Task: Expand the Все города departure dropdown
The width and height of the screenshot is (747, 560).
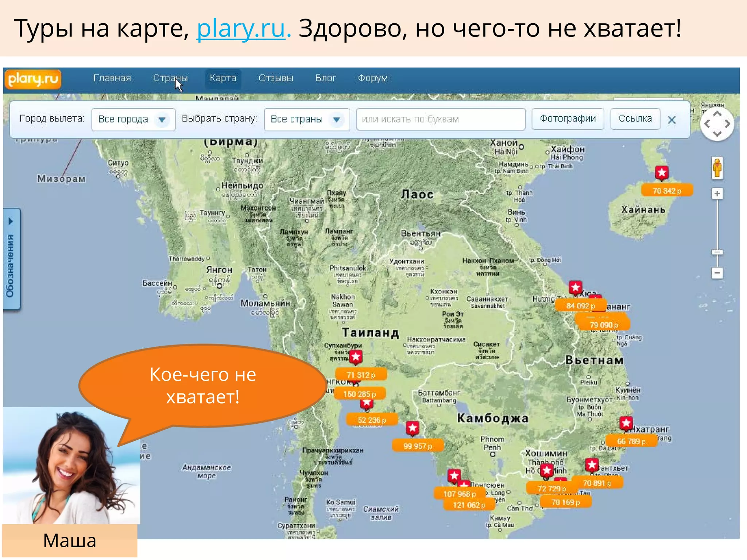Action: point(133,119)
